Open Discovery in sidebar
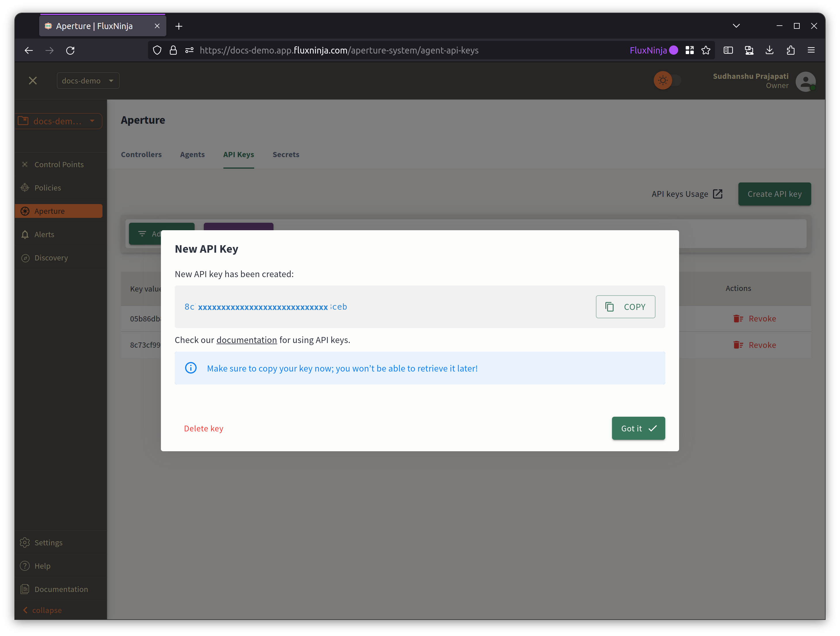 tap(60, 258)
